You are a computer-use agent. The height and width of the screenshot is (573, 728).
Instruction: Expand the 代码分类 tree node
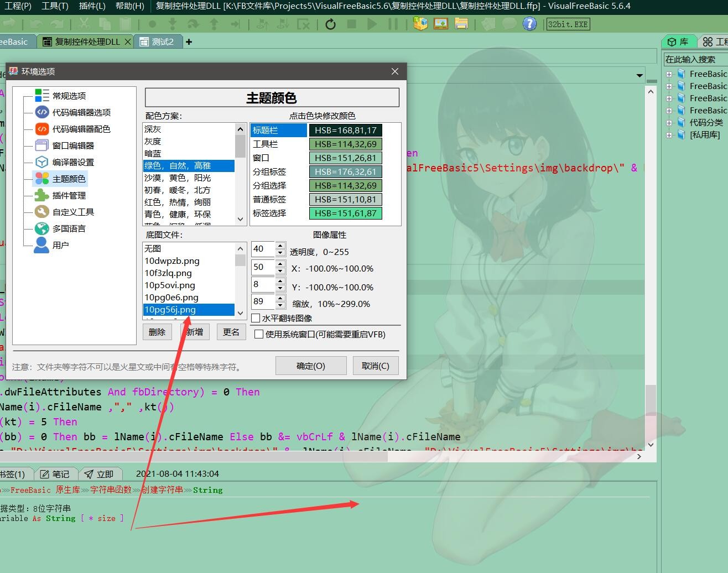click(669, 123)
